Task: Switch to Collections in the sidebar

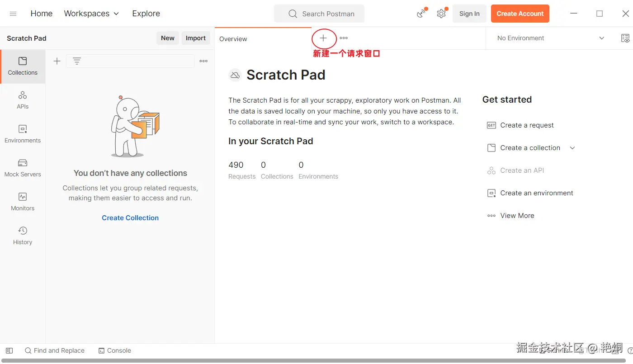Action: pos(23,66)
